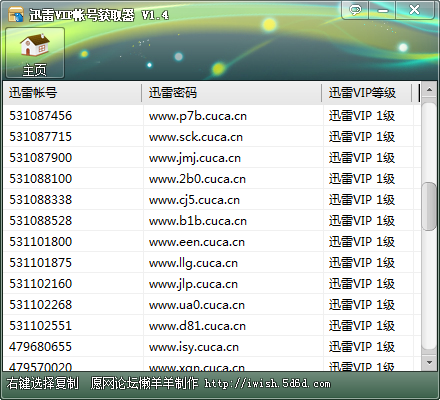Screen dimensions: 440x400
Task: Click the app logo icon in title bar
Action: [x=16, y=14]
